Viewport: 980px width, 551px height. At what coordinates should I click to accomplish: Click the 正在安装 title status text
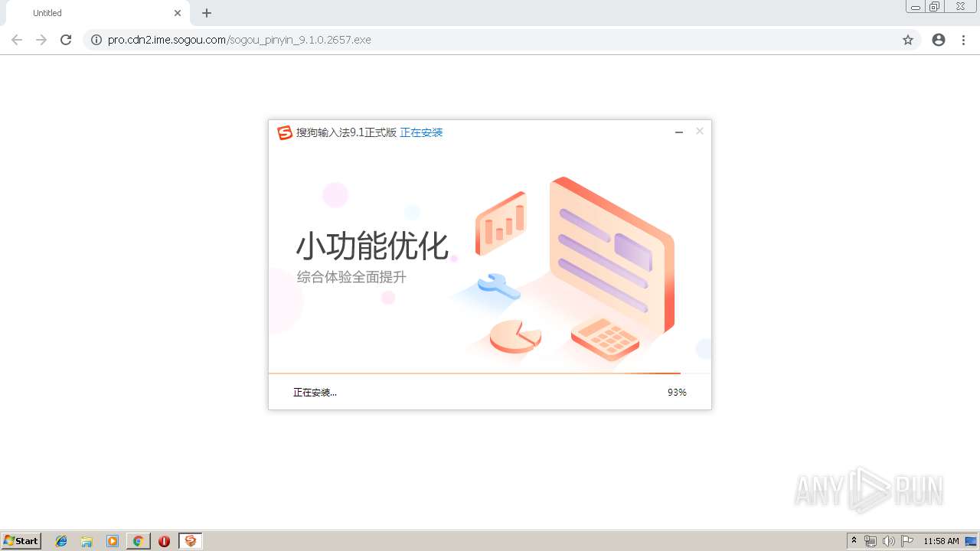pyautogui.click(x=421, y=132)
